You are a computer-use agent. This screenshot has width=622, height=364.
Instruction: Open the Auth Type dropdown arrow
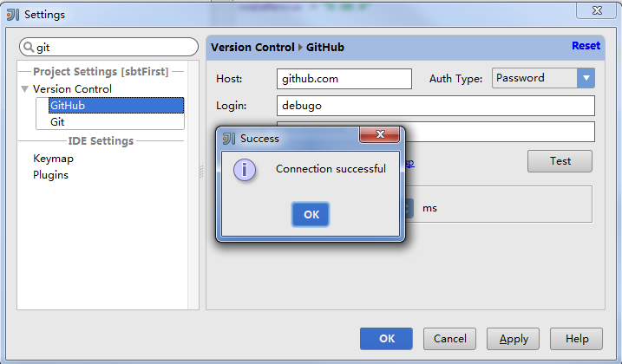pos(586,78)
